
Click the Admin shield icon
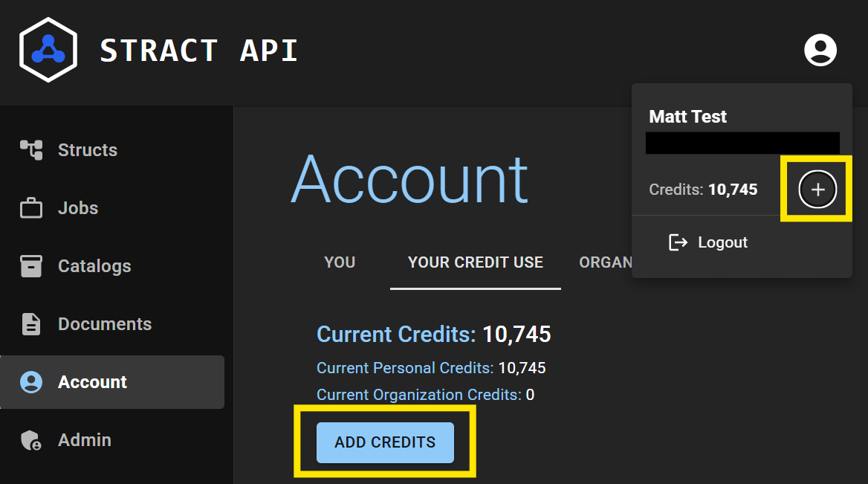[x=31, y=440]
